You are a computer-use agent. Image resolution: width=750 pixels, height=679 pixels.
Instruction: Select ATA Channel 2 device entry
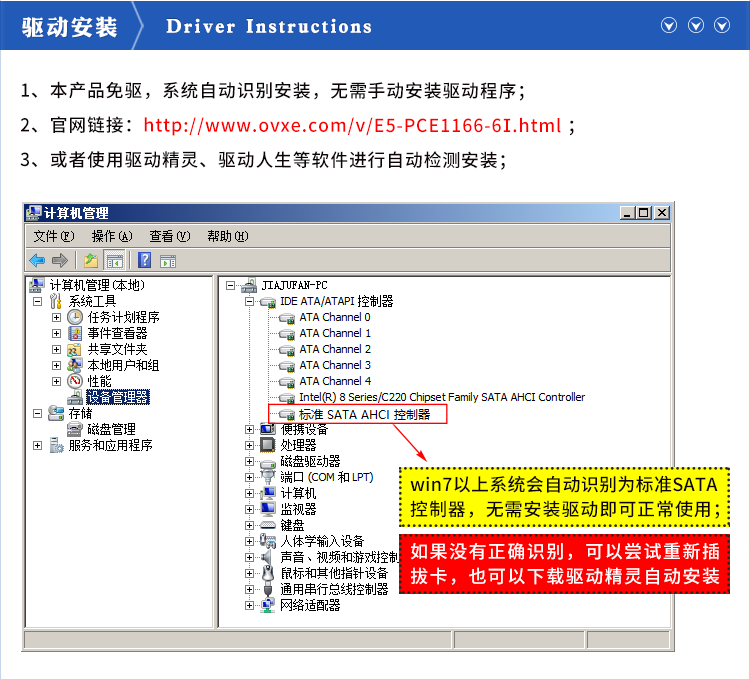tap(335, 349)
